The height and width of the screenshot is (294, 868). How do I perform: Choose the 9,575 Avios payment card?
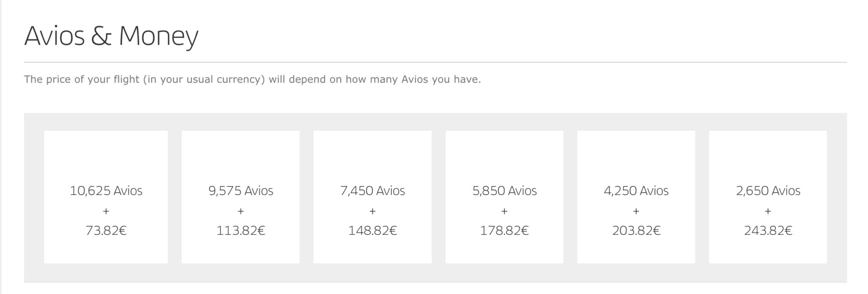tap(241, 197)
